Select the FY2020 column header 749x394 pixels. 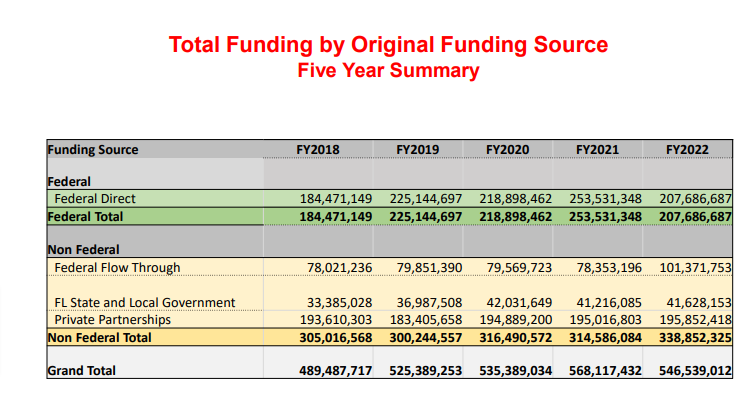pos(507,149)
